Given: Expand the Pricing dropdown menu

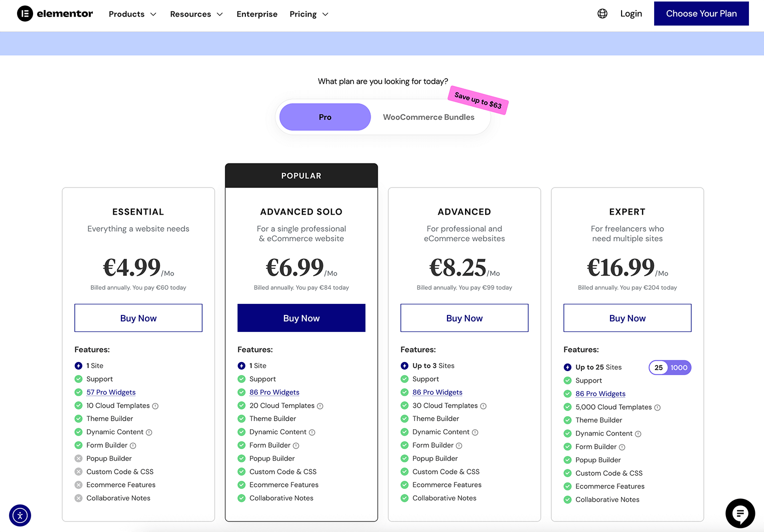Looking at the screenshot, I should pyautogui.click(x=309, y=14).
